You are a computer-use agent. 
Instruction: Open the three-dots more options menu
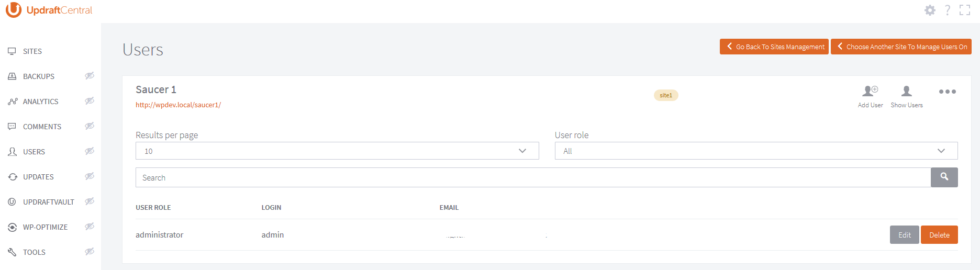coord(947,92)
